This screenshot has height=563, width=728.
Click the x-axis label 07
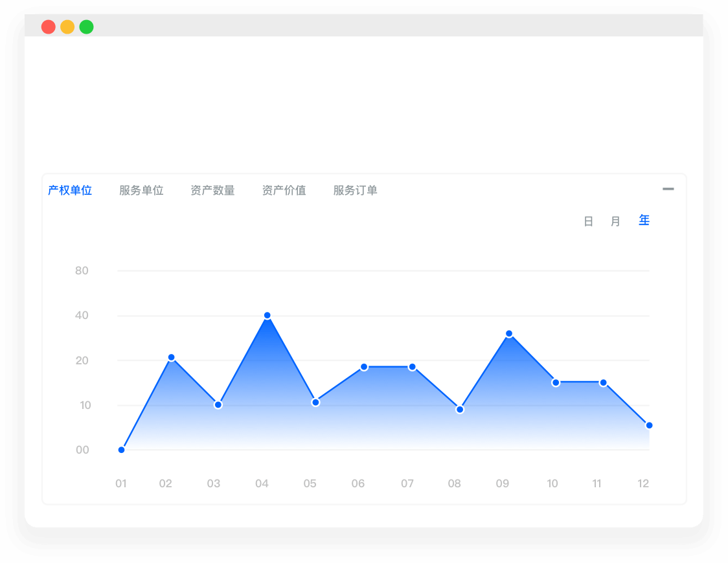(x=407, y=483)
